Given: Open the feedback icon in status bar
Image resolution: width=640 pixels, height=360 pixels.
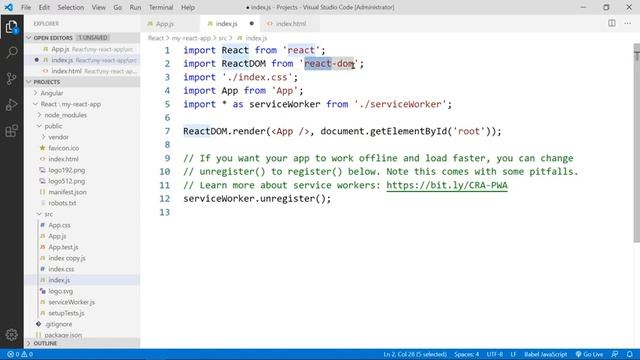Looking at the screenshot, I should (615, 354).
